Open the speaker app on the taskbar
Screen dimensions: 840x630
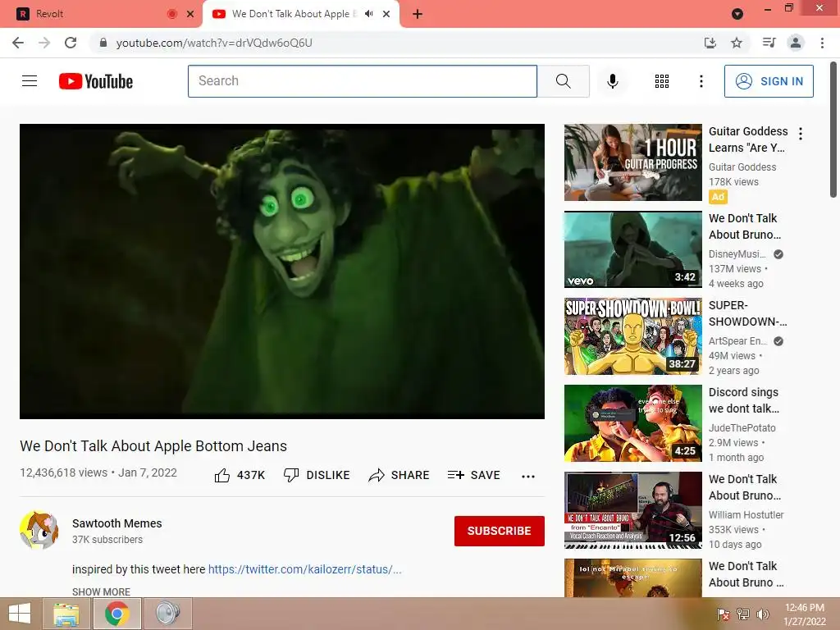click(x=167, y=614)
